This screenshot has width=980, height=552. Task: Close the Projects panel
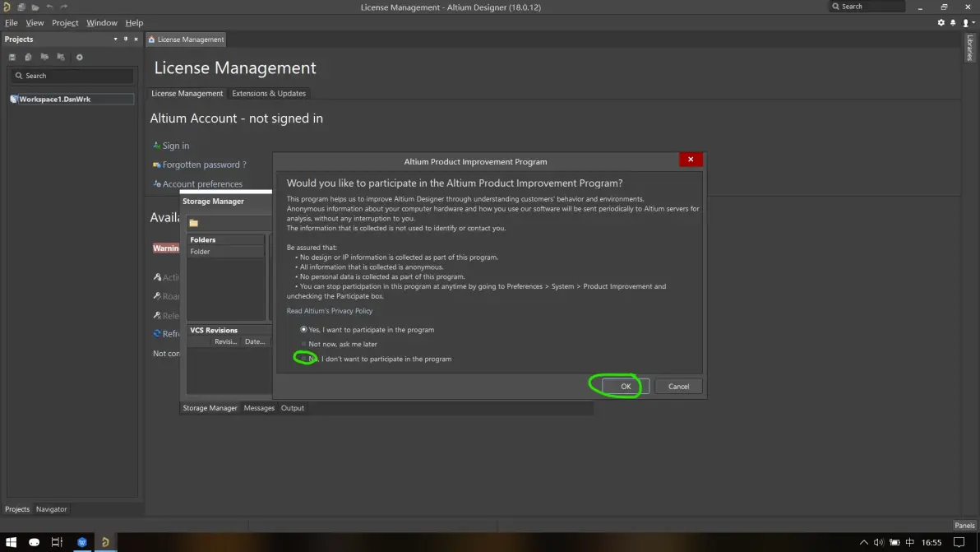point(136,39)
